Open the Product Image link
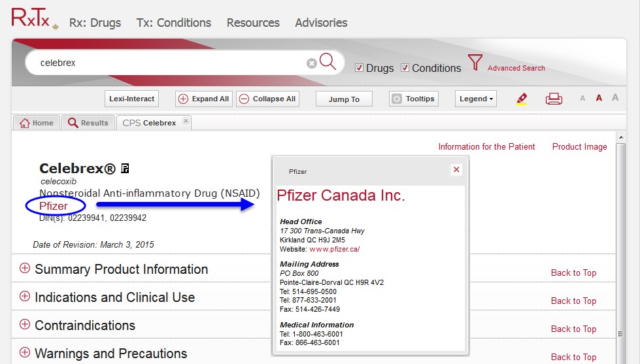640x364 pixels. pyautogui.click(x=580, y=147)
